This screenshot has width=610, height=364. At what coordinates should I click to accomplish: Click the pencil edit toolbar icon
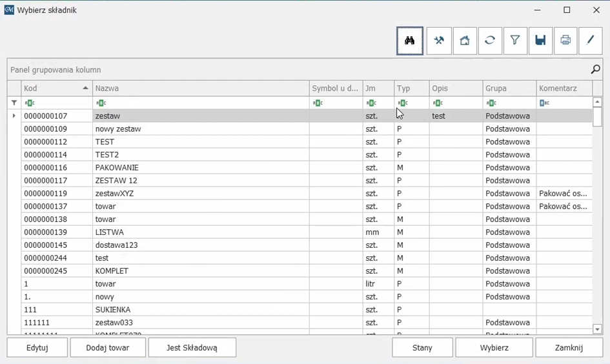point(591,41)
